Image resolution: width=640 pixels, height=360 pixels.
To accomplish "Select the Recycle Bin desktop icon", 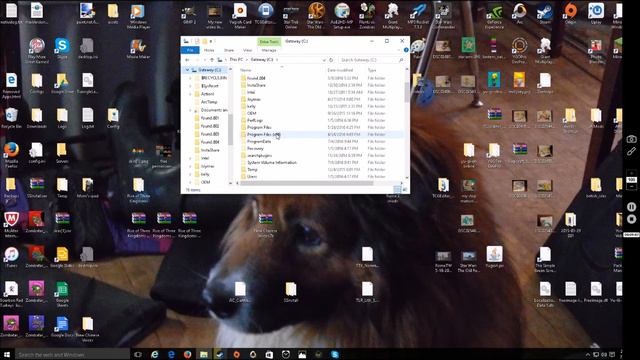I will [x=11, y=118].
